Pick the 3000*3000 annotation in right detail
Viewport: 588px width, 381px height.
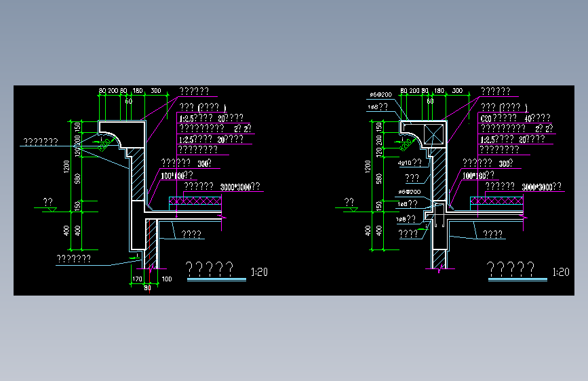pyautogui.click(x=541, y=186)
